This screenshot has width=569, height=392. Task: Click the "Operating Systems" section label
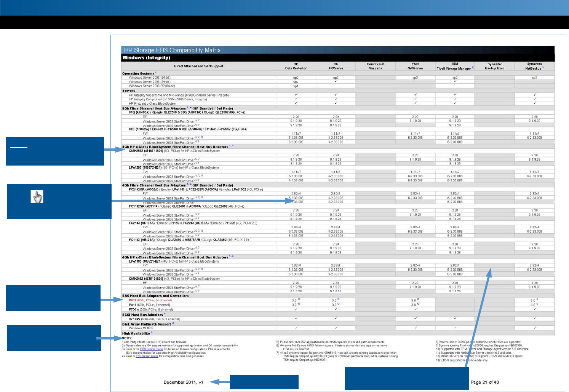139,73
